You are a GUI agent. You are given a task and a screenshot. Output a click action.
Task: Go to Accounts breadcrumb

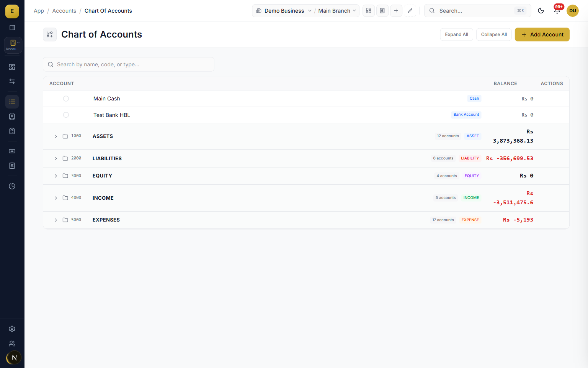(64, 11)
